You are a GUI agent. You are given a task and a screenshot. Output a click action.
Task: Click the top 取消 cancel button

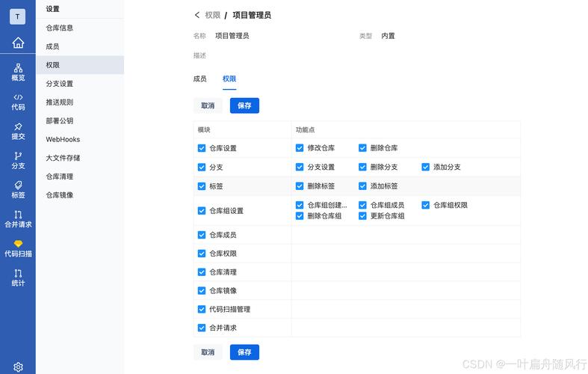[208, 106]
